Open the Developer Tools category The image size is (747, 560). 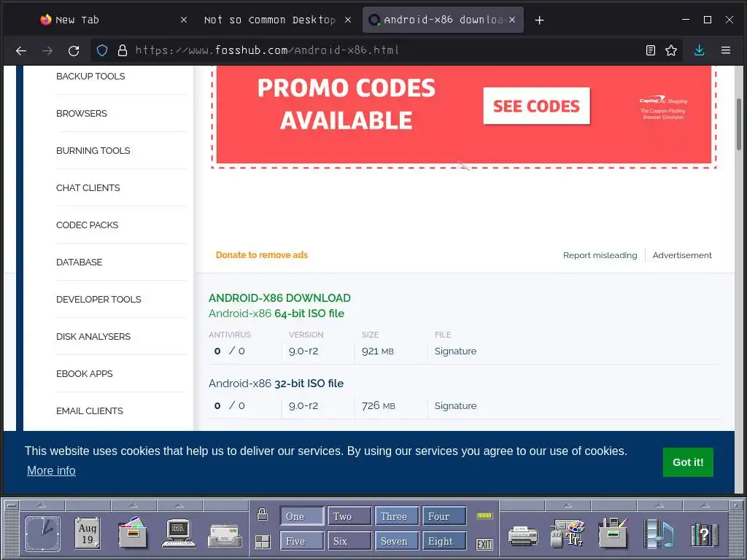(x=98, y=299)
